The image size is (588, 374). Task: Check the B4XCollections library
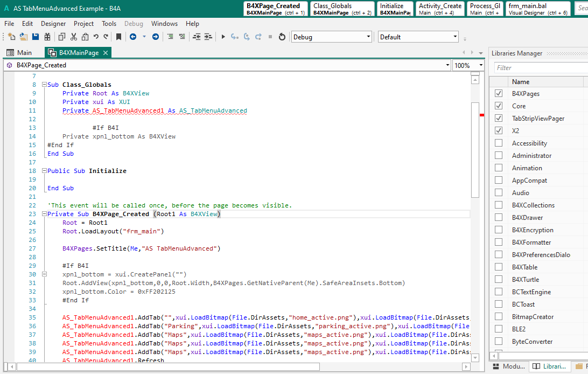coord(499,205)
